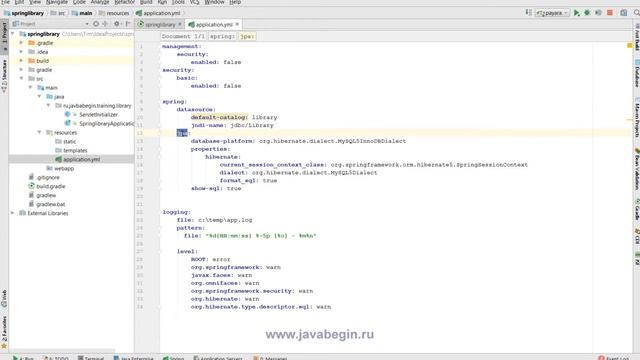Image resolution: width=640 pixels, height=360 pixels.
Task: Open the Spring tool window at bottom
Action: tap(173, 358)
